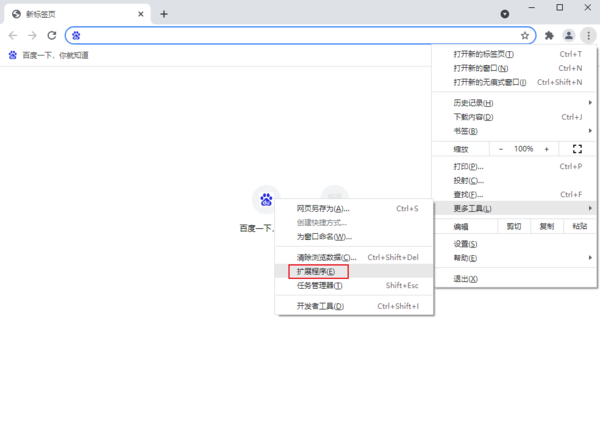Click the reload page icon
This screenshot has width=600, height=423.
tap(52, 35)
